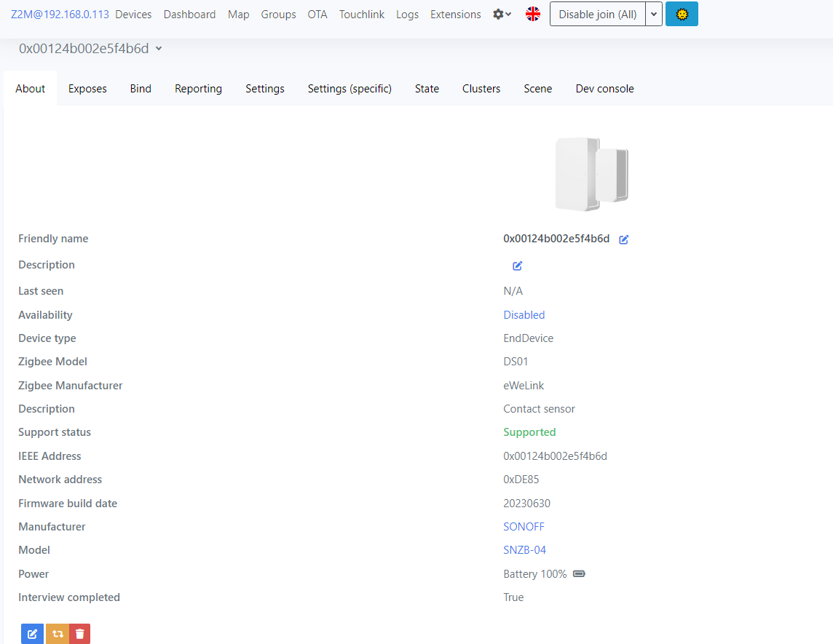Click the Battery 100% text
Viewport: 833px width, 644px height.
click(535, 574)
